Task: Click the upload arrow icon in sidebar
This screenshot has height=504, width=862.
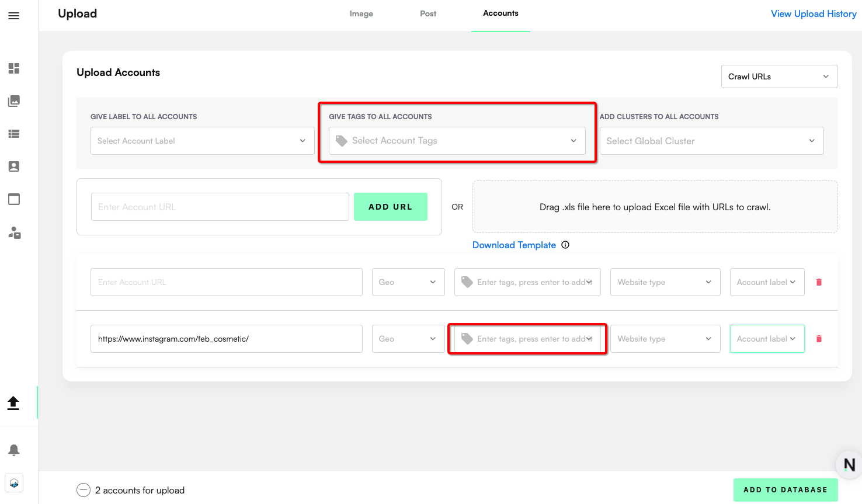Action: click(x=13, y=402)
